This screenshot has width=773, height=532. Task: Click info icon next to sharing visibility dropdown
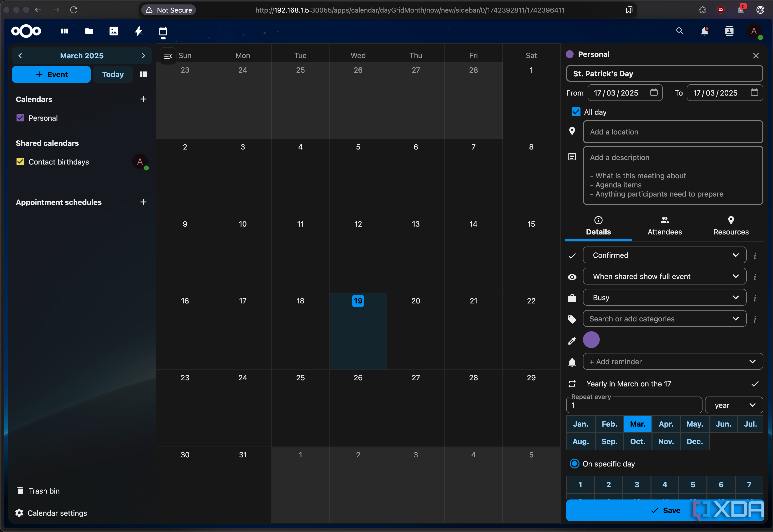(x=755, y=277)
